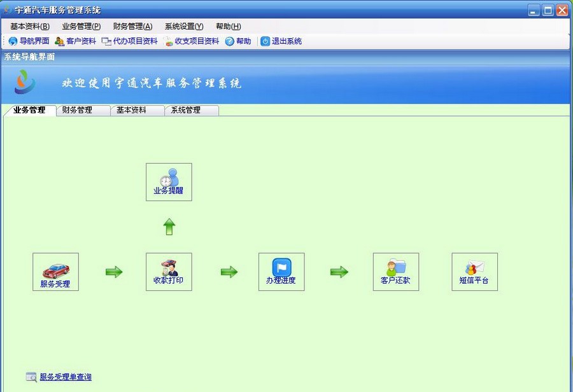573x392 pixels.
Task: Open the 服务受理 workflow icon
Action: tap(55, 272)
